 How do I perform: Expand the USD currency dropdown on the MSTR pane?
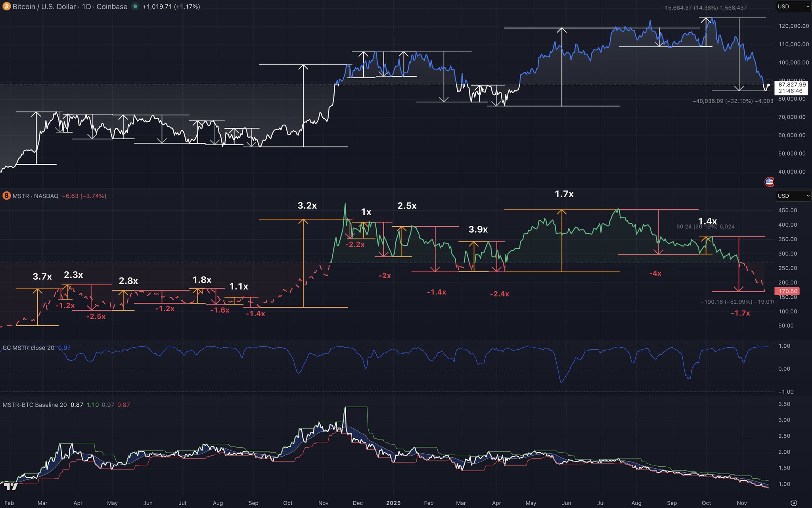[x=793, y=196]
